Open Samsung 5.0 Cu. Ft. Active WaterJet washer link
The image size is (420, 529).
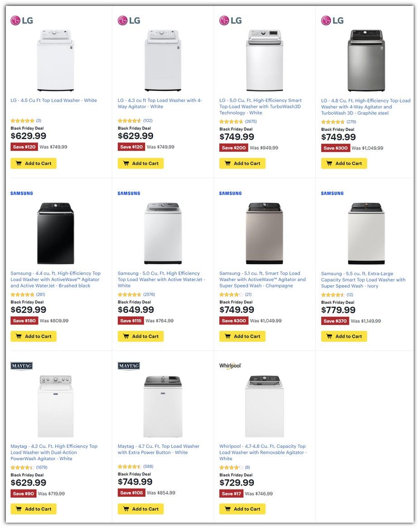161,280
